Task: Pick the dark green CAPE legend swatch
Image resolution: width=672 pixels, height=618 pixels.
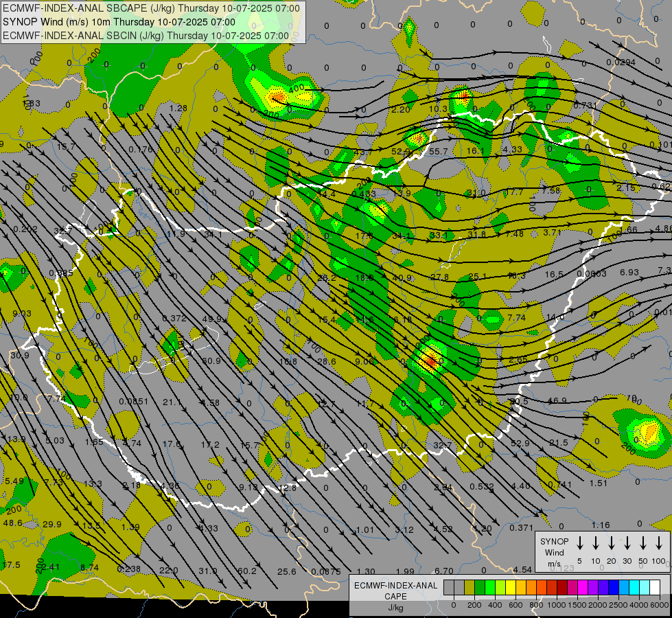Action: point(480,587)
